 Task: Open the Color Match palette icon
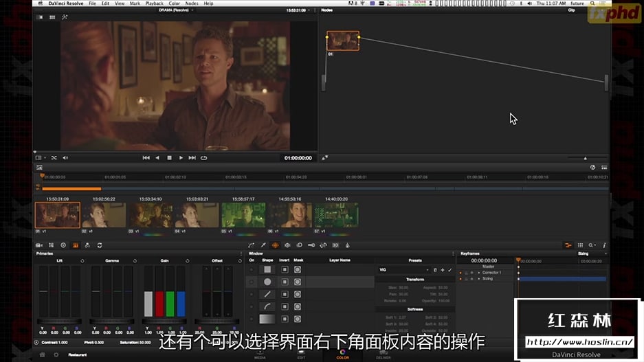click(52, 245)
